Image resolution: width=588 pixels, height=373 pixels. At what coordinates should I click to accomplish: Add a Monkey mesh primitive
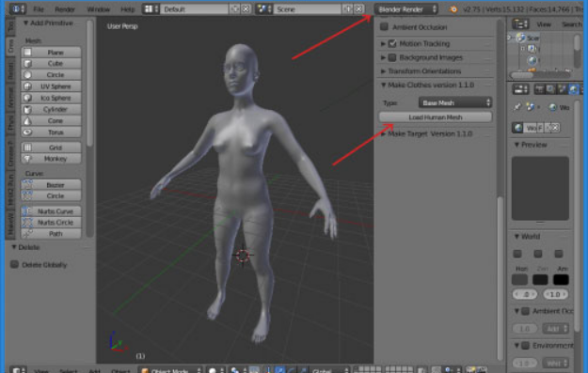[x=51, y=159]
